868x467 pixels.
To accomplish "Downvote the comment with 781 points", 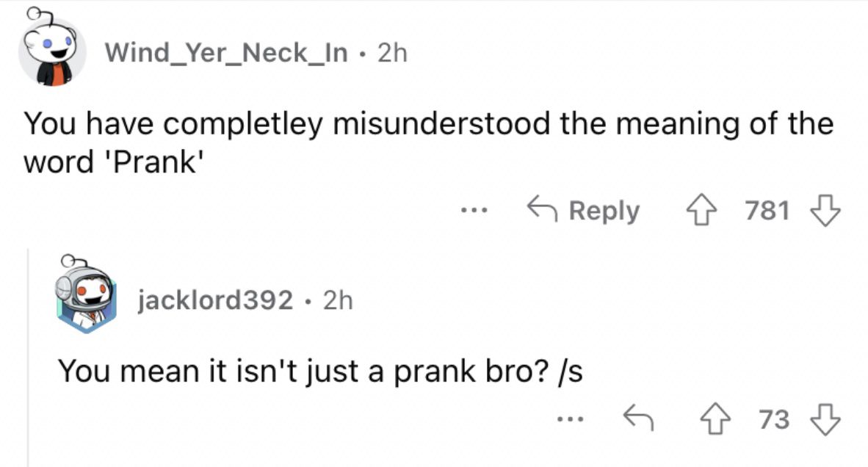I will coord(825,211).
